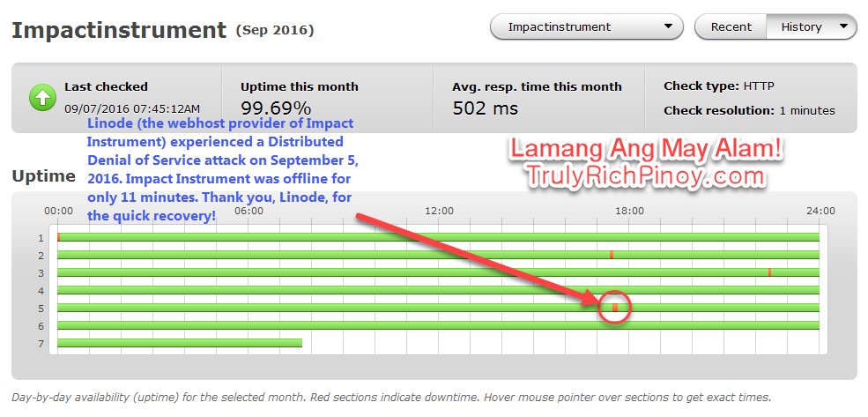Click the circled downtime marker on day 5

point(614,308)
